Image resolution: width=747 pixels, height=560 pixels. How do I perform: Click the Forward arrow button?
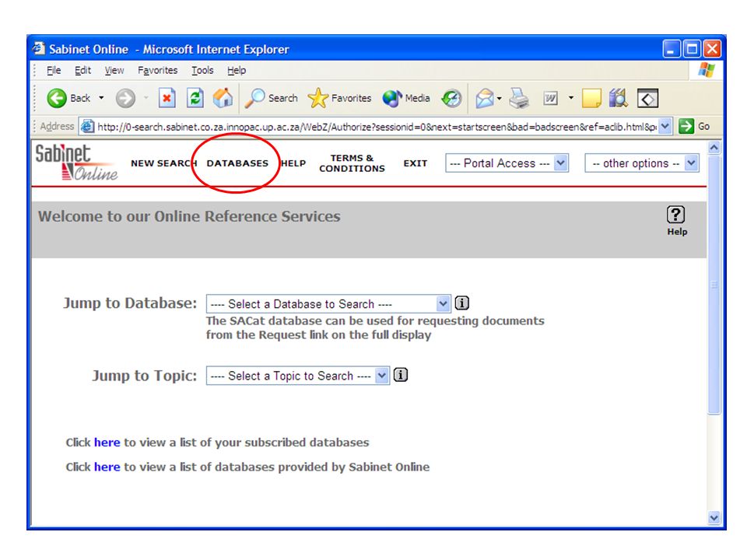(x=125, y=99)
